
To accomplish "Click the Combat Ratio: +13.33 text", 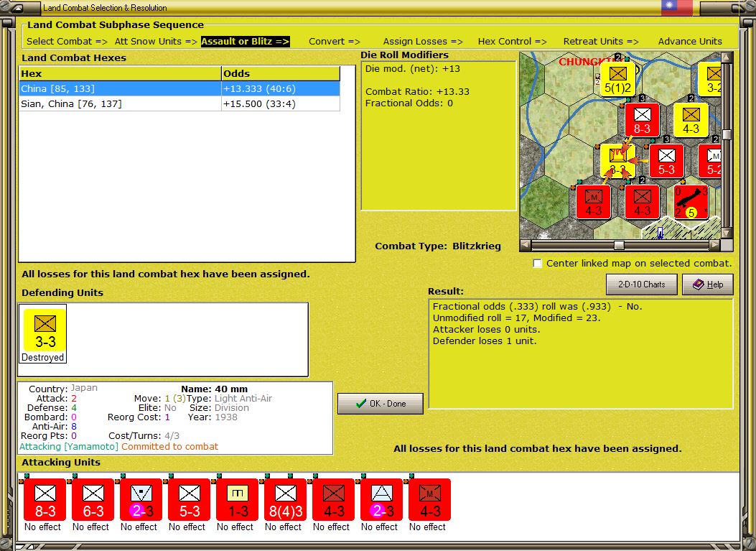I will (417, 92).
